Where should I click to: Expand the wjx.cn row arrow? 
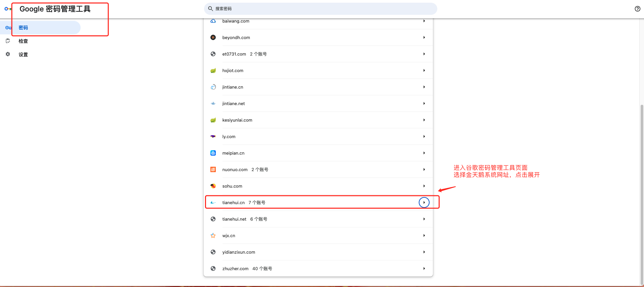coord(424,235)
